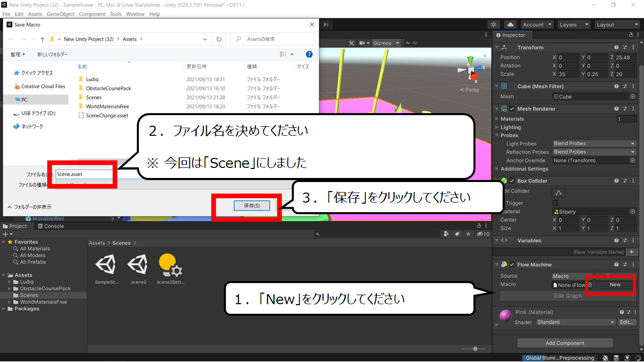Open Transform component help icon
644x362 pixels.
(x=617, y=47)
